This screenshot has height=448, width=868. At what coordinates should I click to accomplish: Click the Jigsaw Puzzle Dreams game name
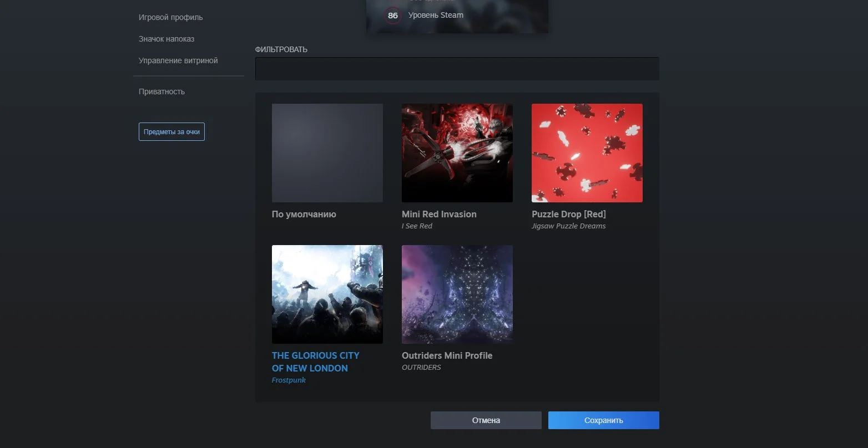568,226
